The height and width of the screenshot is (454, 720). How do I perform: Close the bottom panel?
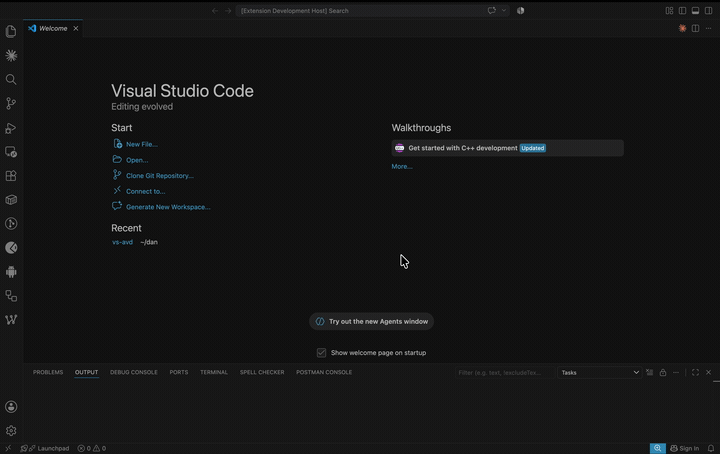[709, 373]
